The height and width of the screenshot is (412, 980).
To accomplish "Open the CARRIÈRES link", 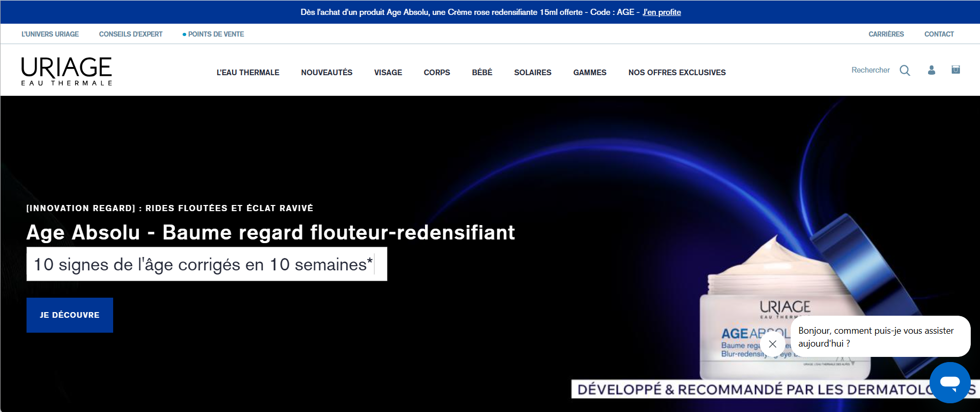I will click(886, 34).
